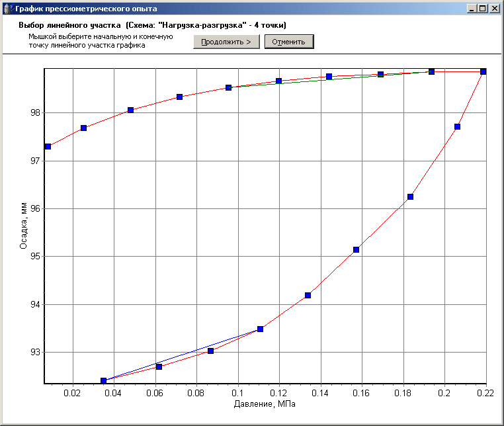Select upper curve point at 0.12 MPa
The image size is (504, 426).
coord(279,81)
